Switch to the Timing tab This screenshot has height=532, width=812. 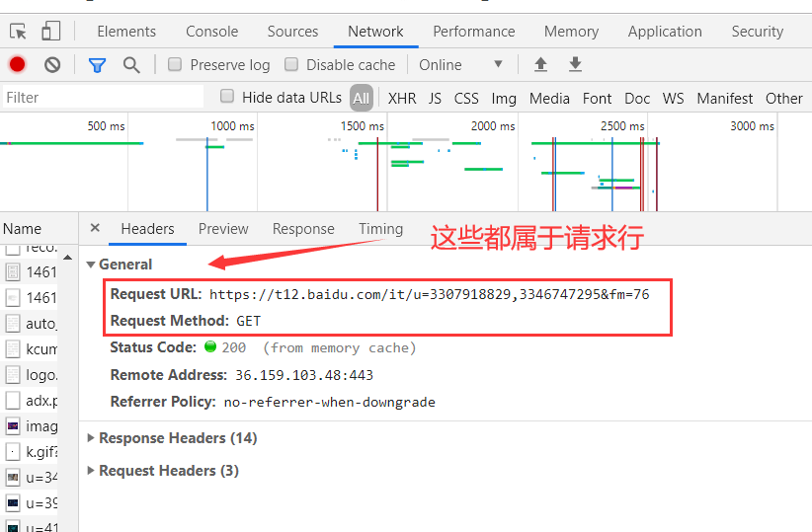pyautogui.click(x=380, y=229)
